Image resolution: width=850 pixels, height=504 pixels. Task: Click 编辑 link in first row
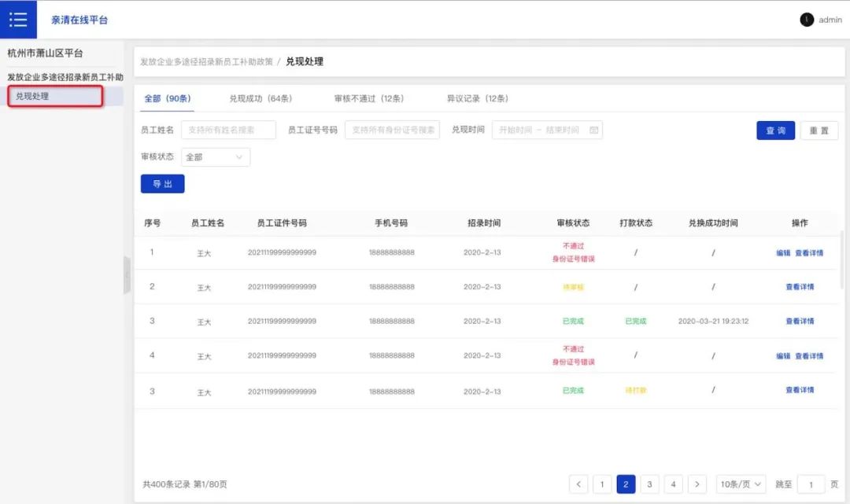783,253
